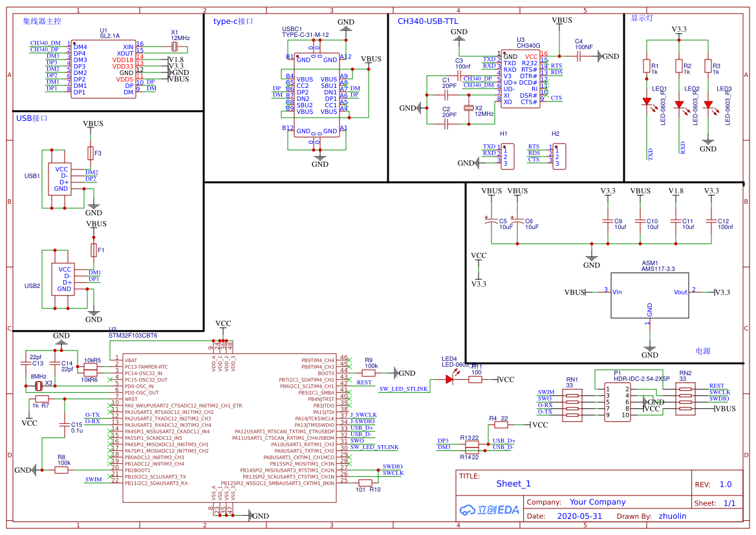
Task: Click the 'AMS117-3.3' part name
Action: click(x=658, y=269)
